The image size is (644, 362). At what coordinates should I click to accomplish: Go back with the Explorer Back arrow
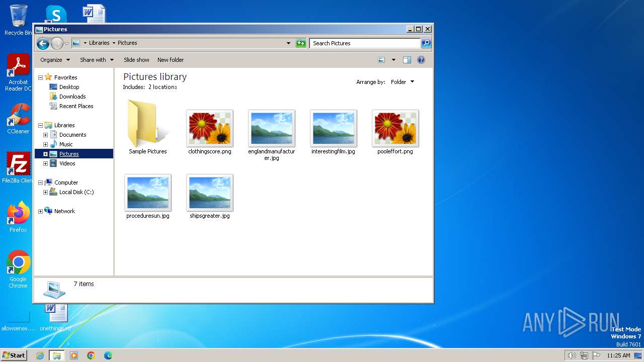point(43,44)
